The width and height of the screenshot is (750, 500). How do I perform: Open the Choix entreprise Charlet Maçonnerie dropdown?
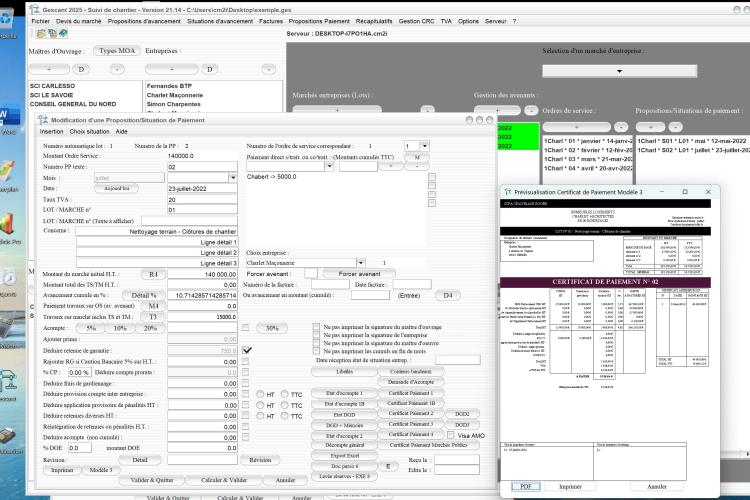361,263
